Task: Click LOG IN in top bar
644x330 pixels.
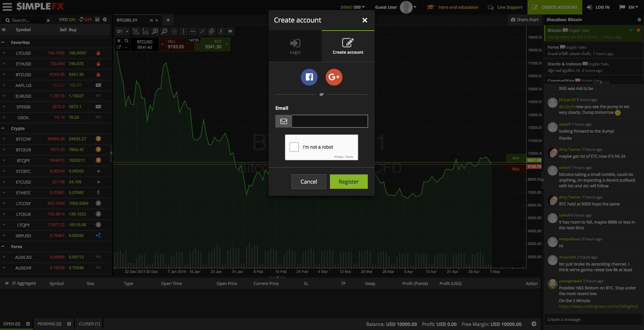Action: (598, 7)
